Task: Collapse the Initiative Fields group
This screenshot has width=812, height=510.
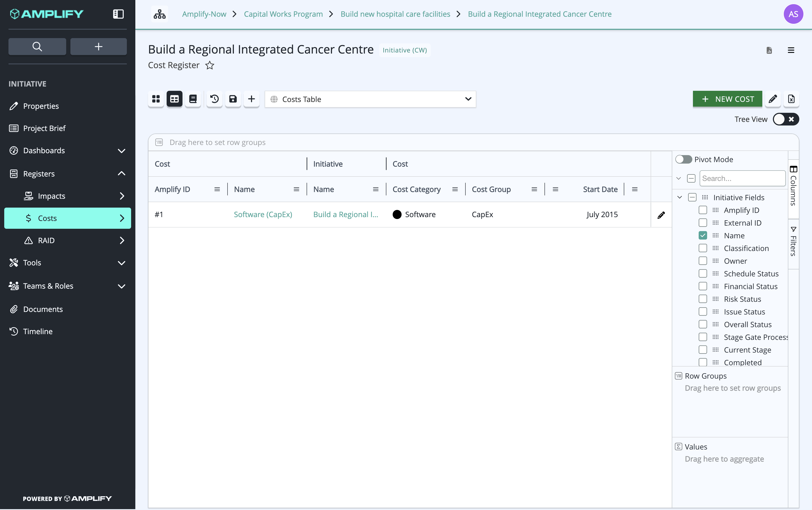Action: pyautogui.click(x=680, y=197)
